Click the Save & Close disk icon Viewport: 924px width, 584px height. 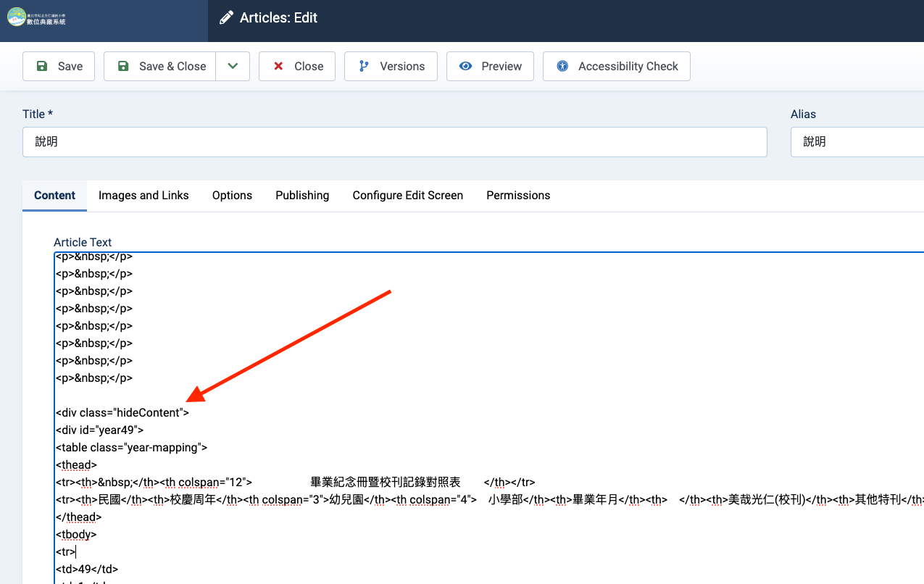click(123, 66)
